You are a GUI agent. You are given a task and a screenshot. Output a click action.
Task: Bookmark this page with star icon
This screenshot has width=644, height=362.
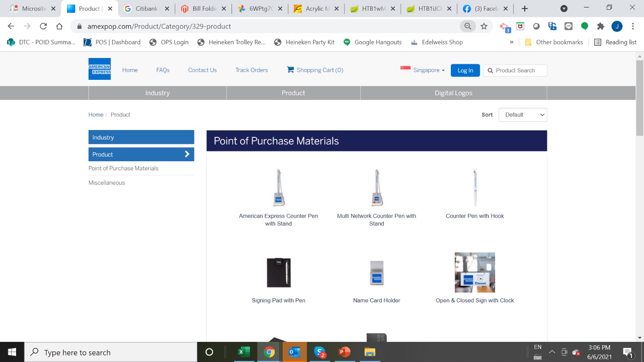[x=484, y=26]
